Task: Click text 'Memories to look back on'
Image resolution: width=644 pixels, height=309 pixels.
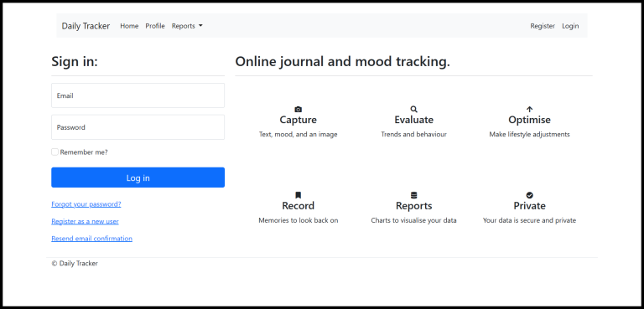Action: (299, 220)
